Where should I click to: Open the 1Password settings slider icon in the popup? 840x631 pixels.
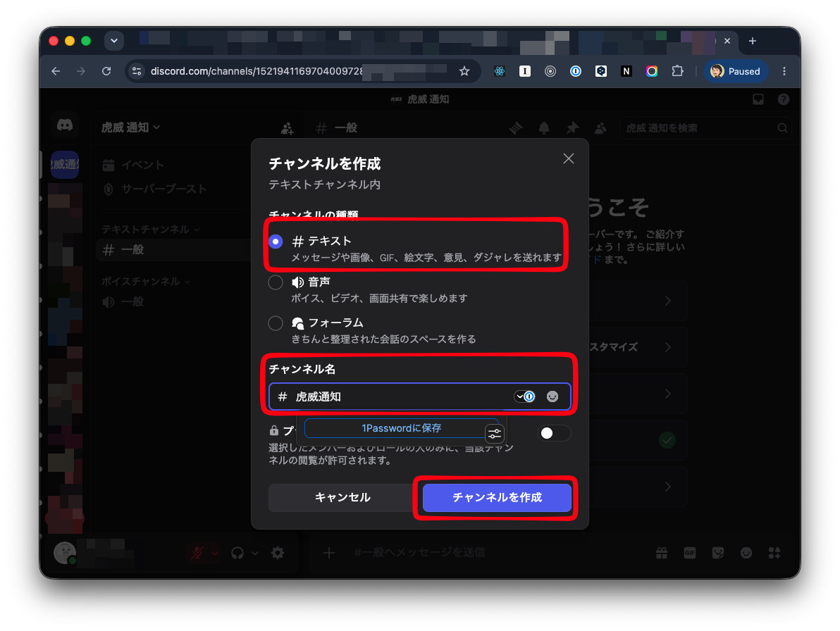pyautogui.click(x=495, y=434)
